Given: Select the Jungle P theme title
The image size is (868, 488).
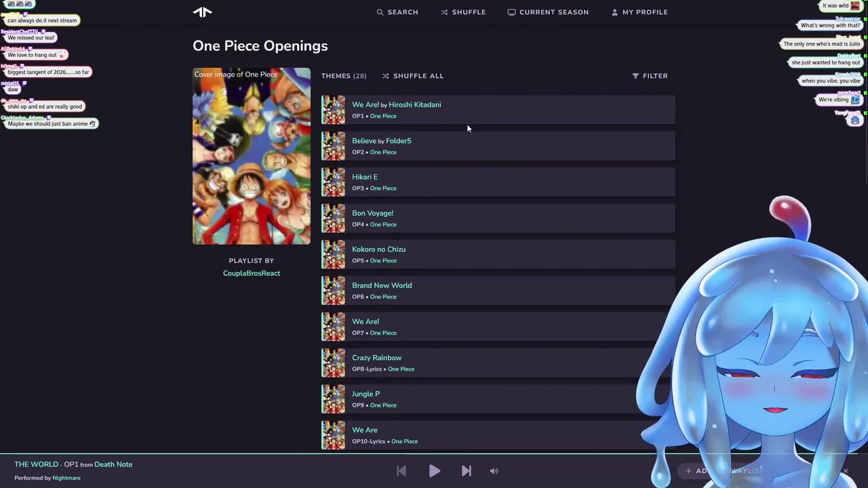Looking at the screenshot, I should (x=366, y=394).
